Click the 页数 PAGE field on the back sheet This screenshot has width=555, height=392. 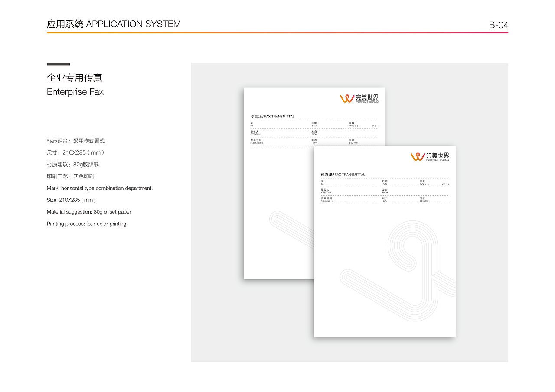pyautogui.click(x=353, y=124)
